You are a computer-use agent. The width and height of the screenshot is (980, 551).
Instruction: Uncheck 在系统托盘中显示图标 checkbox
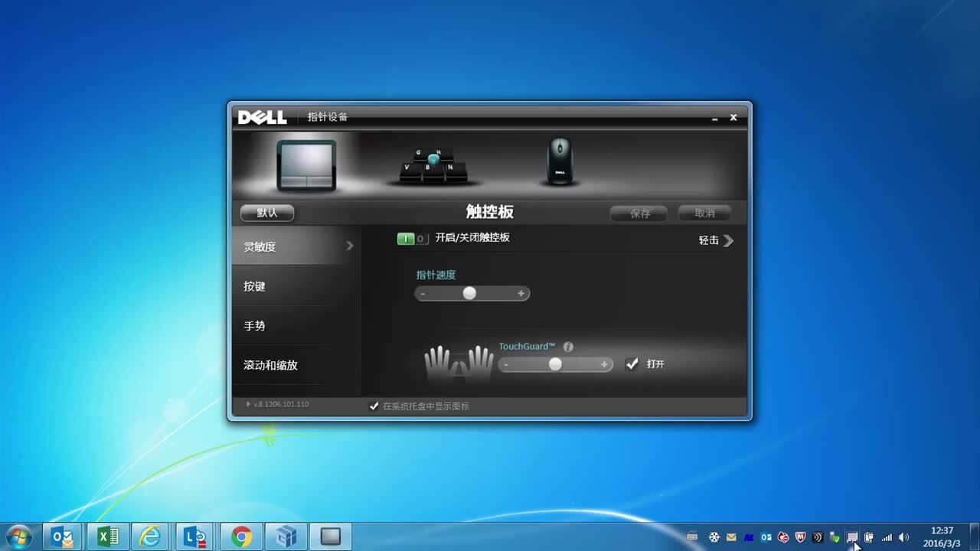click(x=374, y=406)
